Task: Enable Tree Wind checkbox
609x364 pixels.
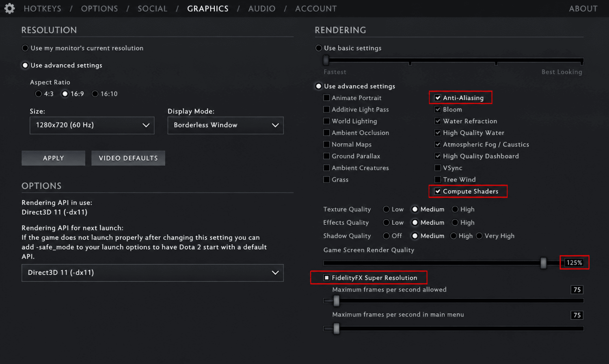Action: click(x=438, y=180)
